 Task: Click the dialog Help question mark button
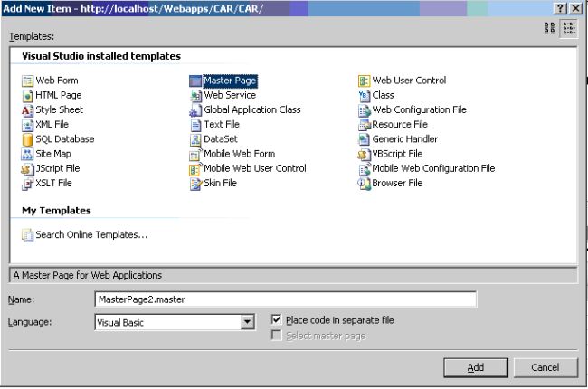560,7
